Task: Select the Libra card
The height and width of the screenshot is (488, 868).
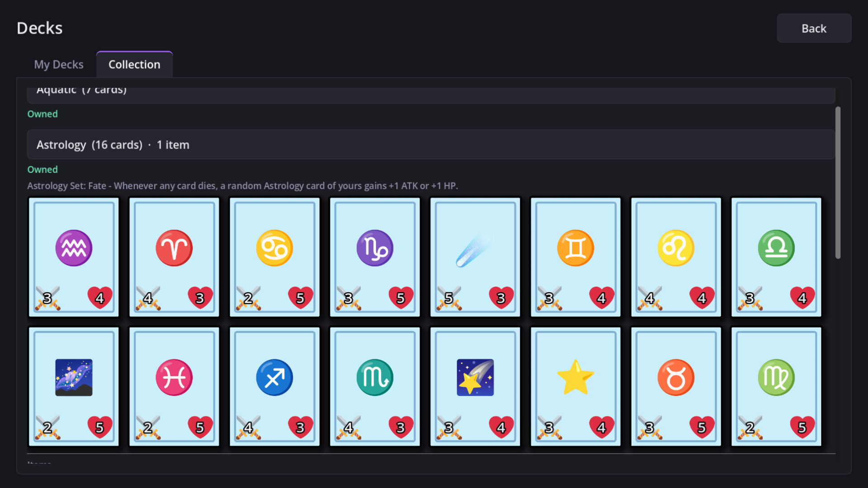Action: coord(776,257)
